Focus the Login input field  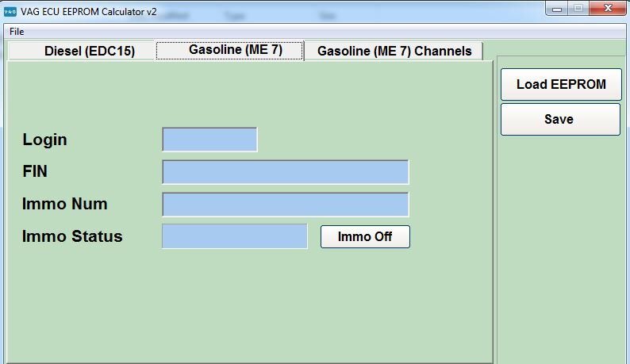pyautogui.click(x=209, y=140)
